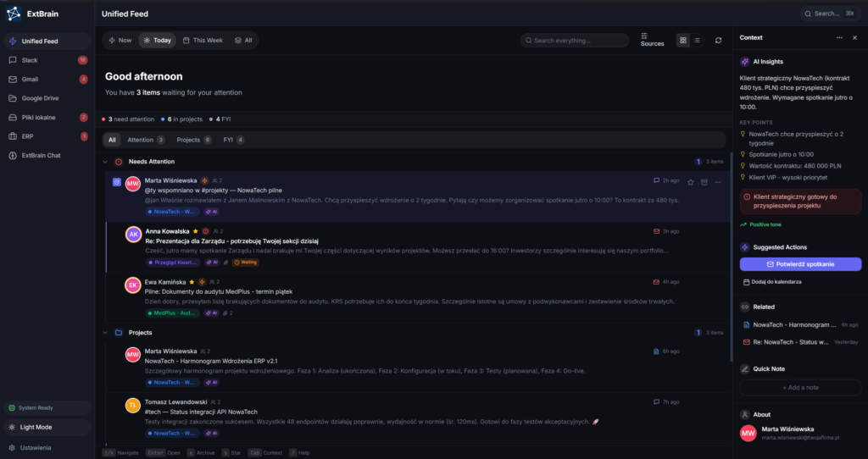Open the Sources filter dropdown
Viewport: 868px width, 459px height.
(x=652, y=40)
